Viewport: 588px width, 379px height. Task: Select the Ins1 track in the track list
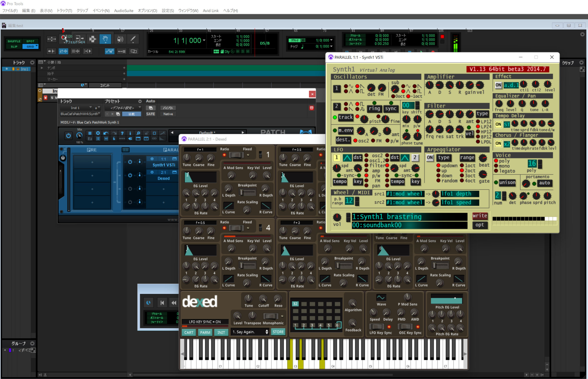click(24, 69)
